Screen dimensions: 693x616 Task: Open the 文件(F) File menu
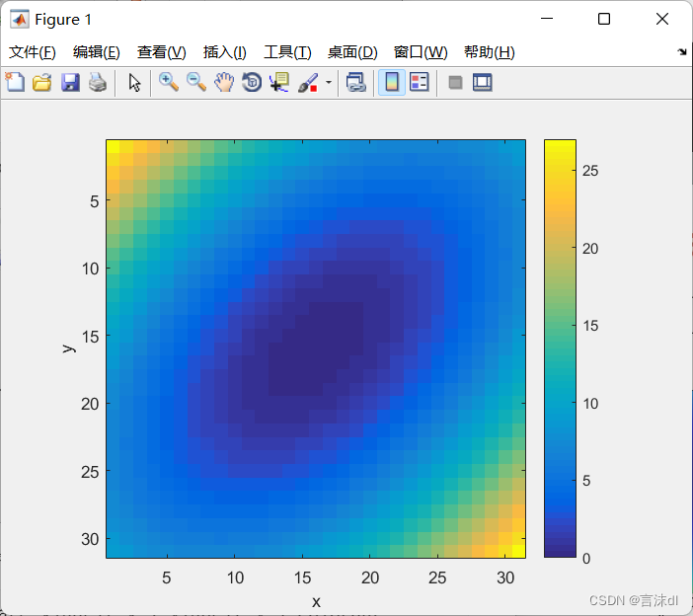[x=33, y=52]
